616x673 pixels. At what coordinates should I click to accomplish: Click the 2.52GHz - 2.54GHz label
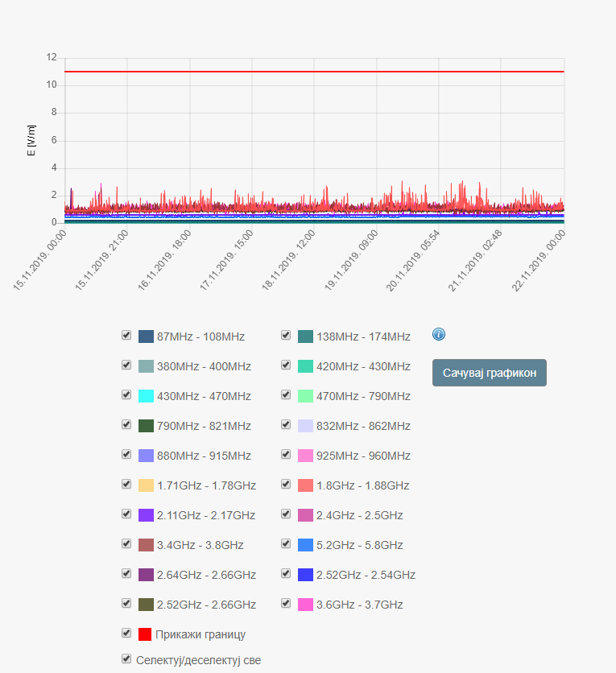coord(366,575)
